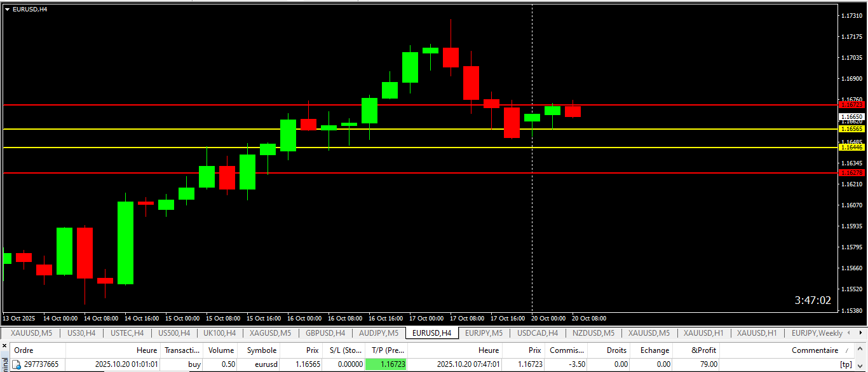Image resolution: width=868 pixels, height=372 pixels.
Task: Click the 13 Oct 2025 time label
Action: [18, 319]
